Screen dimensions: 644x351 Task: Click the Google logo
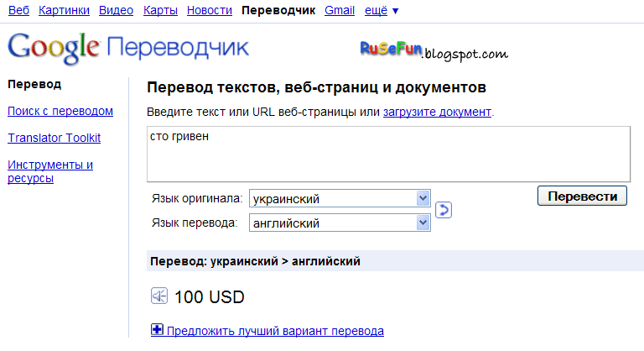(x=54, y=48)
